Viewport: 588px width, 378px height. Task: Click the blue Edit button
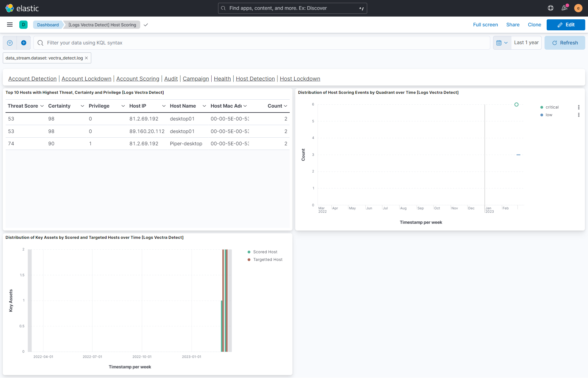tap(566, 25)
